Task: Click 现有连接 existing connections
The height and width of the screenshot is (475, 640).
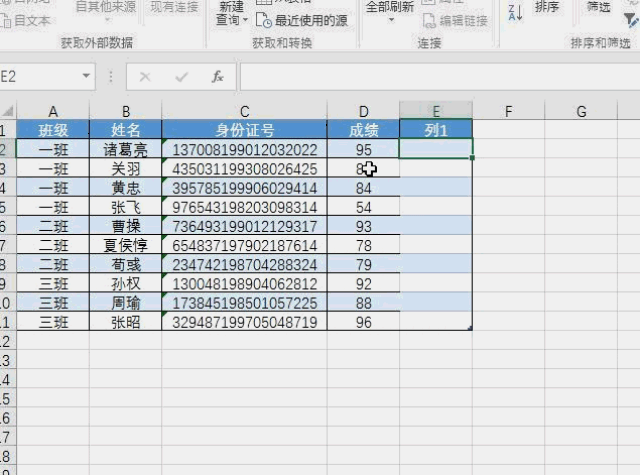Action: pyautogui.click(x=174, y=7)
